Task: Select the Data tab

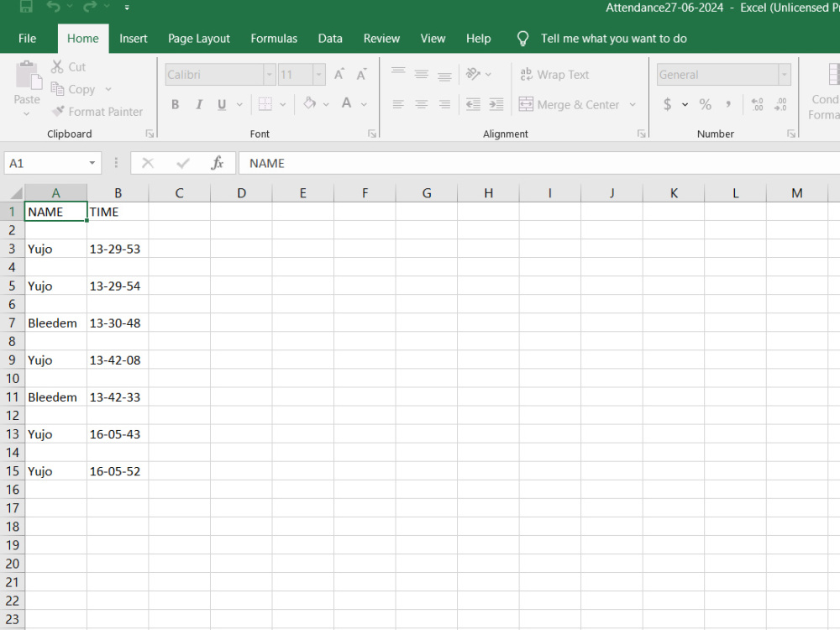Action: tap(330, 39)
